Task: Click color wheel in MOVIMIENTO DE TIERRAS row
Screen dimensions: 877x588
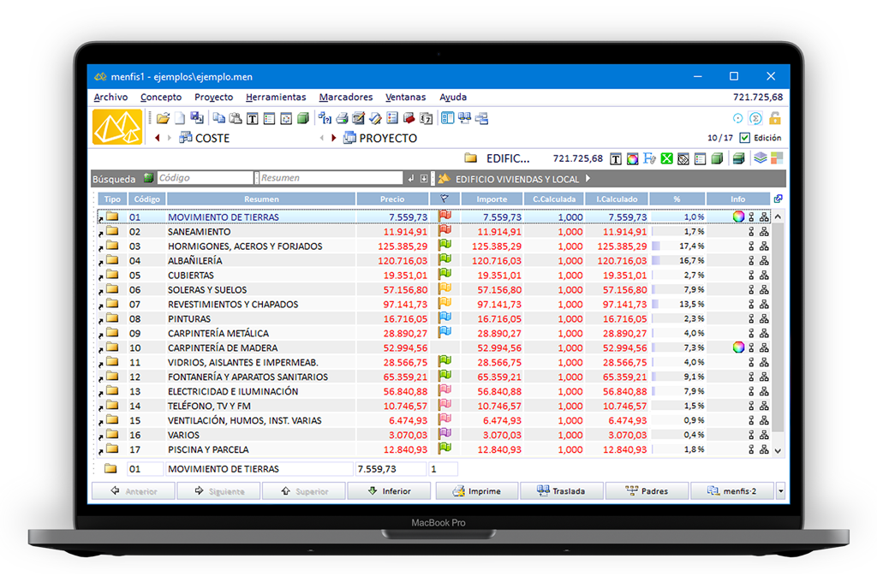Action: tap(738, 217)
